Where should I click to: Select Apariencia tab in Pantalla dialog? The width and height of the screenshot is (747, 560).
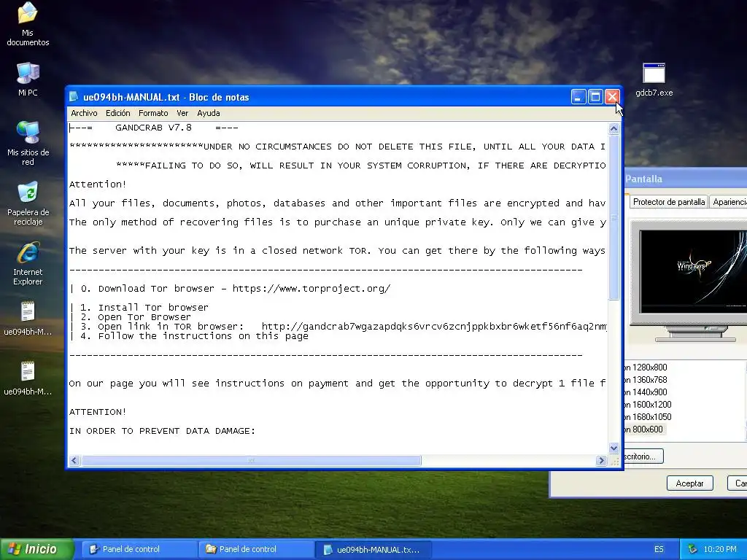click(729, 202)
